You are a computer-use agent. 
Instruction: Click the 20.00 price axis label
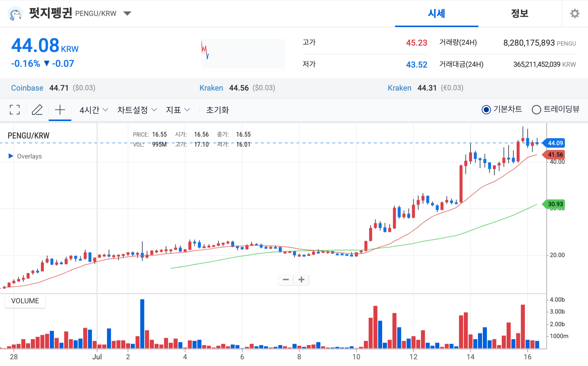coord(557,255)
